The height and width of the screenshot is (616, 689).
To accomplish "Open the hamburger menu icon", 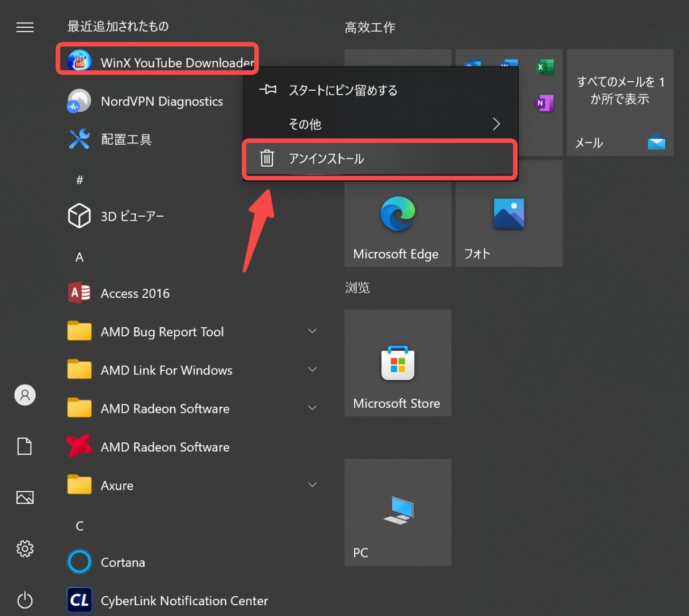I will pyautogui.click(x=25, y=27).
